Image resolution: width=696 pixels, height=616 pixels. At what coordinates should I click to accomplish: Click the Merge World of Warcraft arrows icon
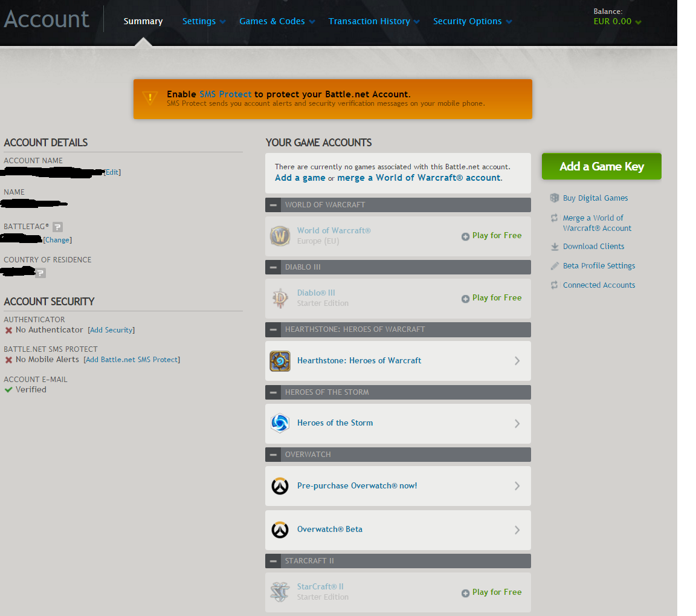(x=555, y=218)
